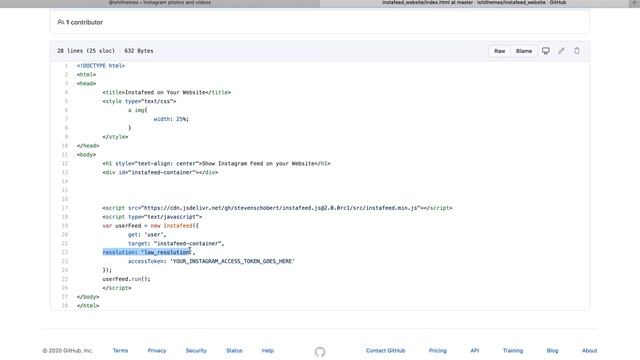
Task: Open the Privacy footer link
Action: click(x=157, y=351)
